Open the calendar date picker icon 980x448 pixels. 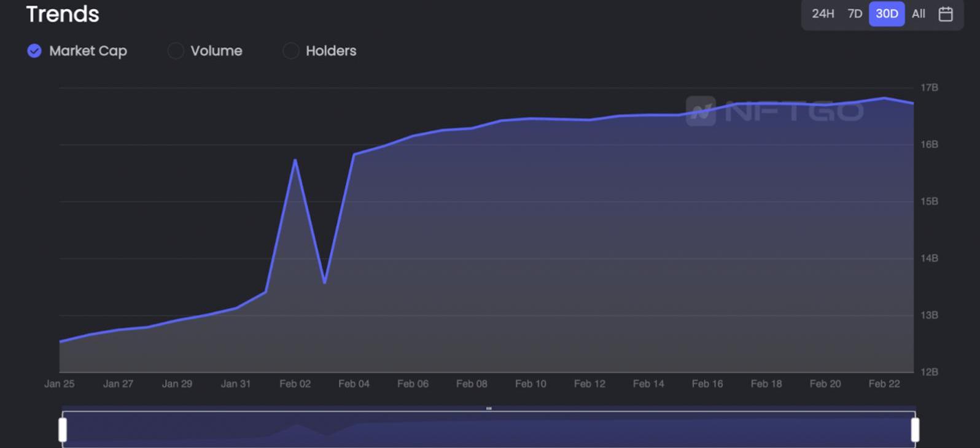point(946,14)
